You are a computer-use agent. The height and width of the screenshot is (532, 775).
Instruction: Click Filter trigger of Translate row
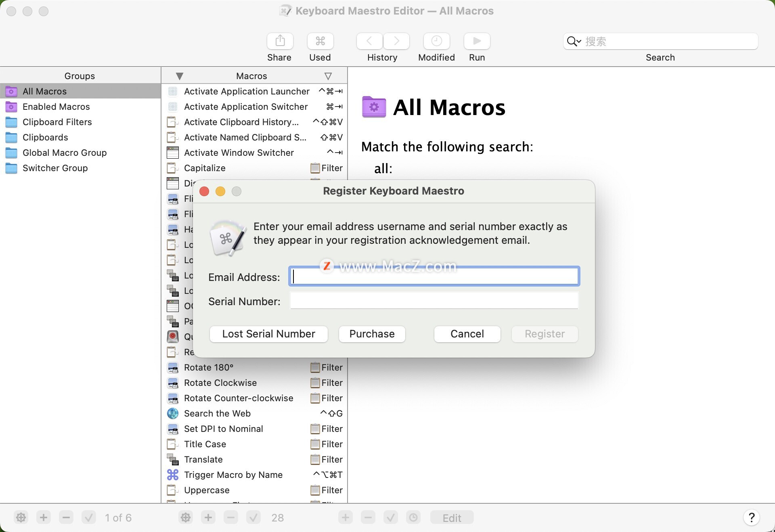click(327, 459)
